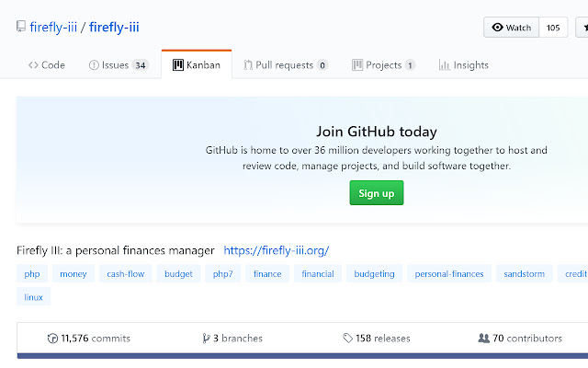Click the green Sign up button
This screenshot has width=588, height=368.
click(377, 193)
